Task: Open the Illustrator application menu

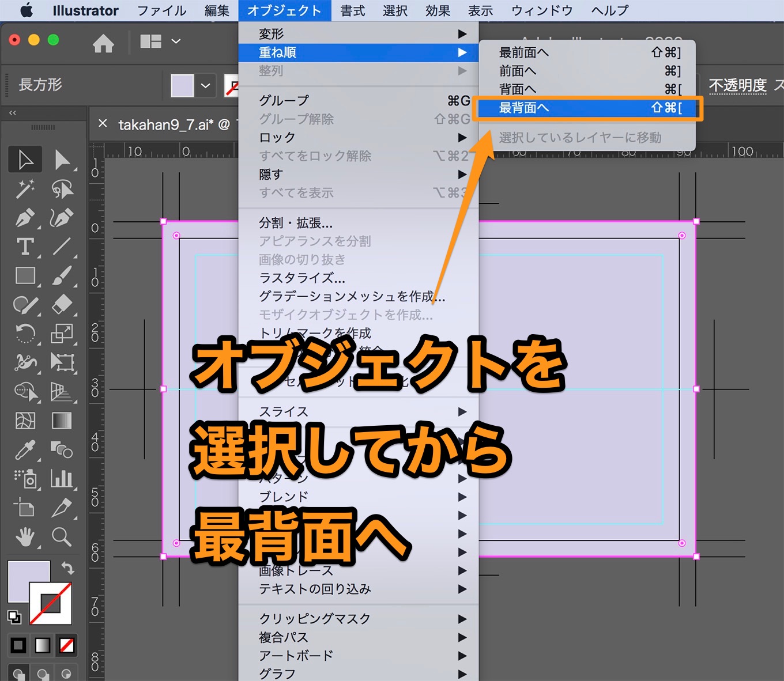Action: coord(85,10)
